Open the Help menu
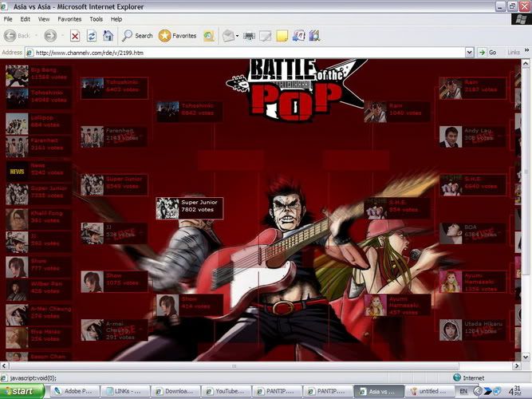 (x=116, y=19)
